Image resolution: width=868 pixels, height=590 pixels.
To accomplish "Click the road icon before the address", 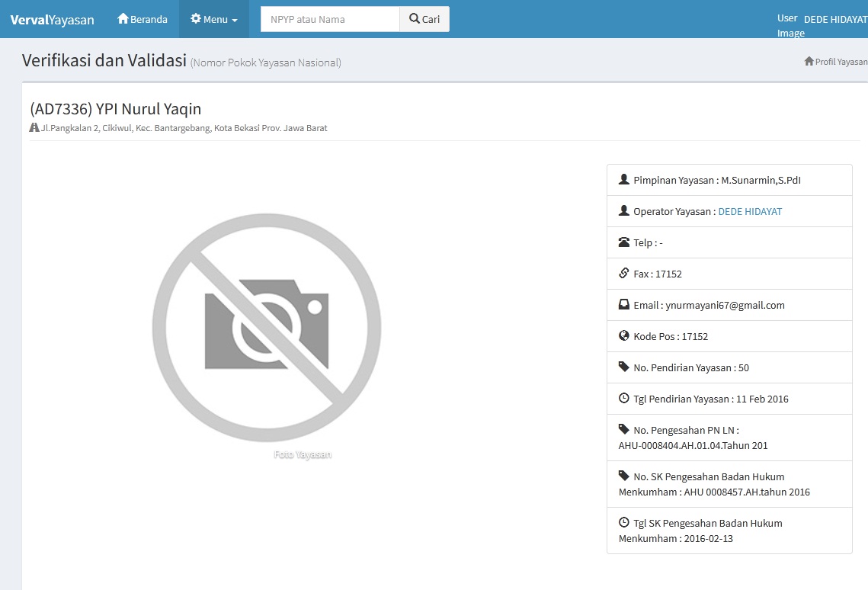I will point(34,128).
